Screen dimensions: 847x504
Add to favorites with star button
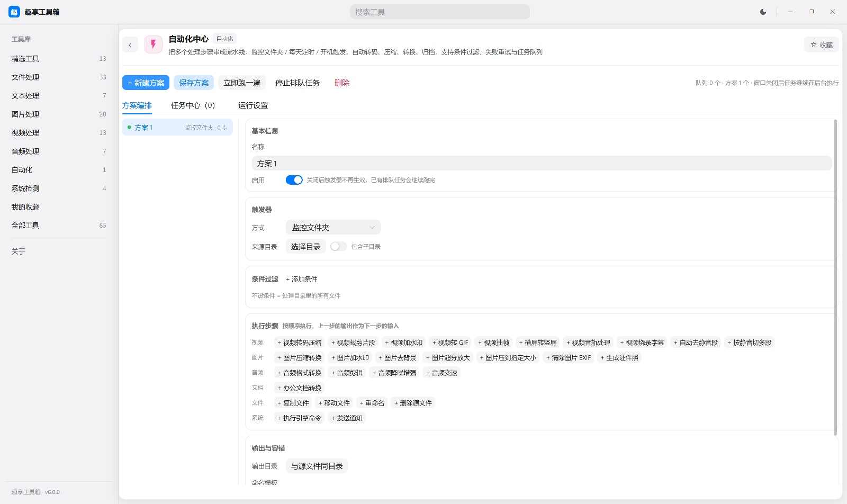(x=821, y=44)
